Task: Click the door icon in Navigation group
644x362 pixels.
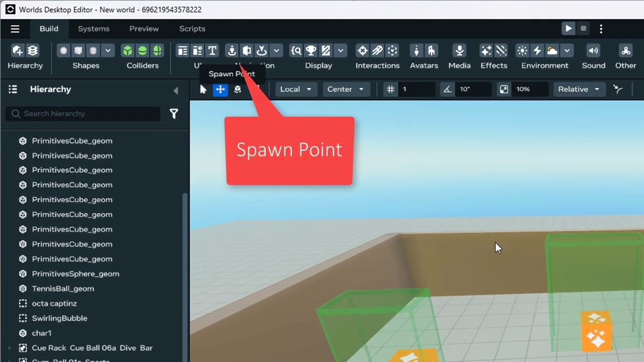Action: click(247, 51)
